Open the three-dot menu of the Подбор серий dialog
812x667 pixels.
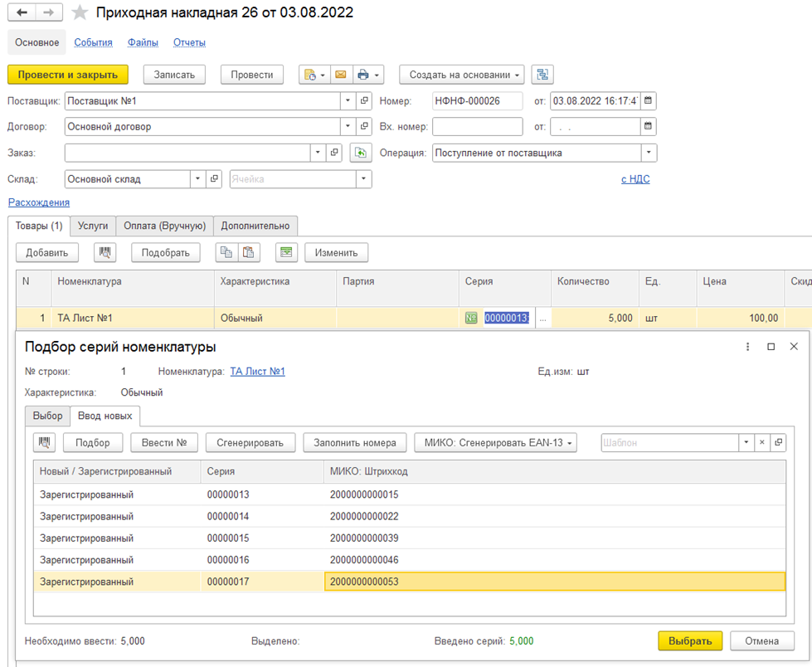coord(747,347)
